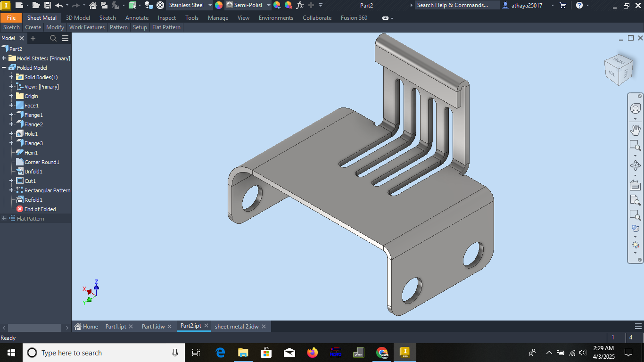Expand the Rectangular Pattern feature node
Screen dimensions: 644x362
11,190
